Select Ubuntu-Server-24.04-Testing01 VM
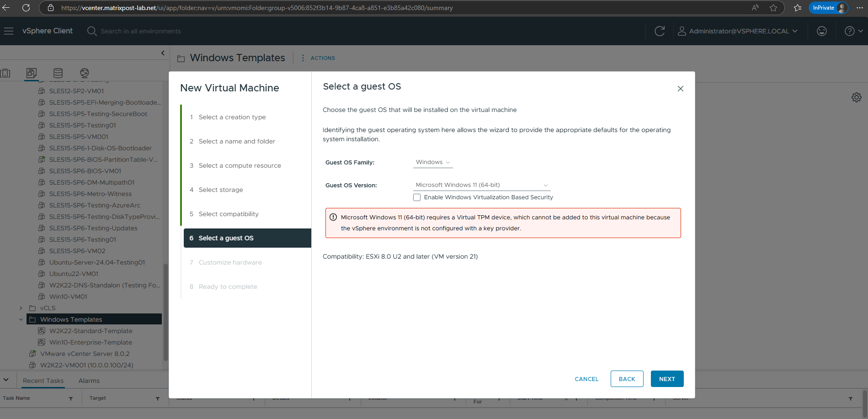Viewport: 868px width, 419px height. point(97,262)
